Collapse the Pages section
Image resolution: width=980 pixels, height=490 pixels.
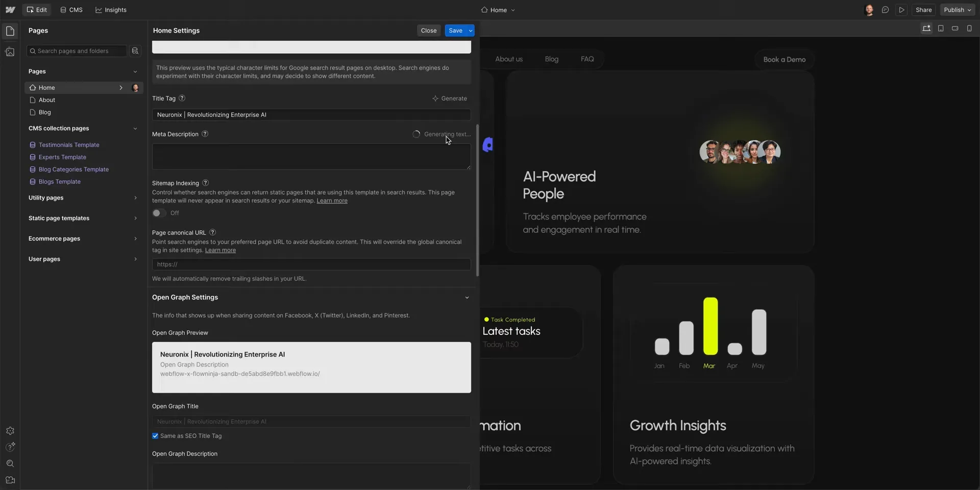tap(135, 71)
